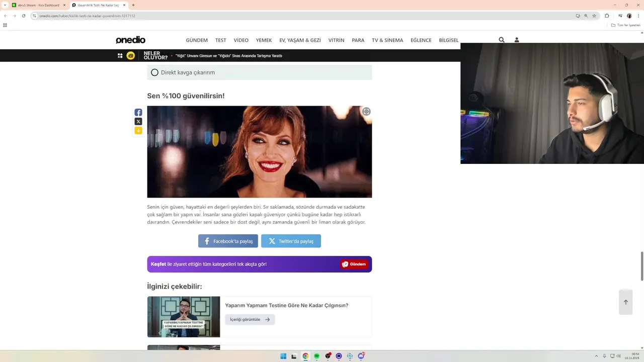Click the page vertical scrollbar thumb
The height and width of the screenshot is (362, 644).
click(x=641, y=266)
